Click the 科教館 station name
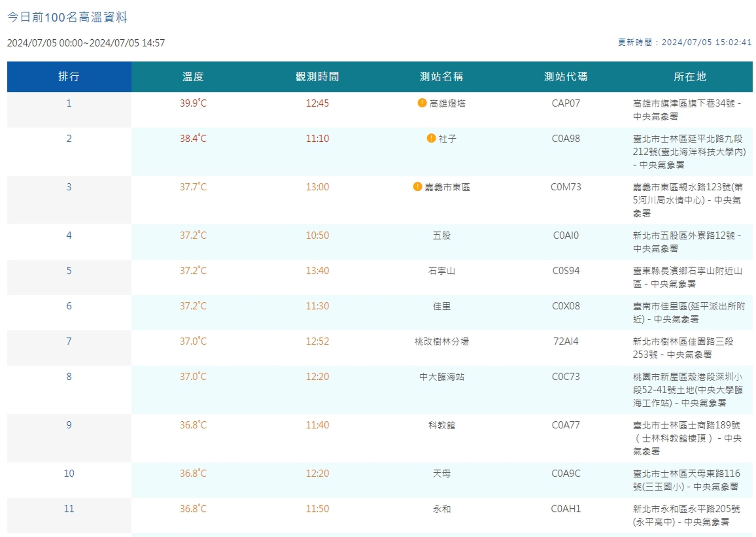The height and width of the screenshot is (537, 756). (x=441, y=425)
